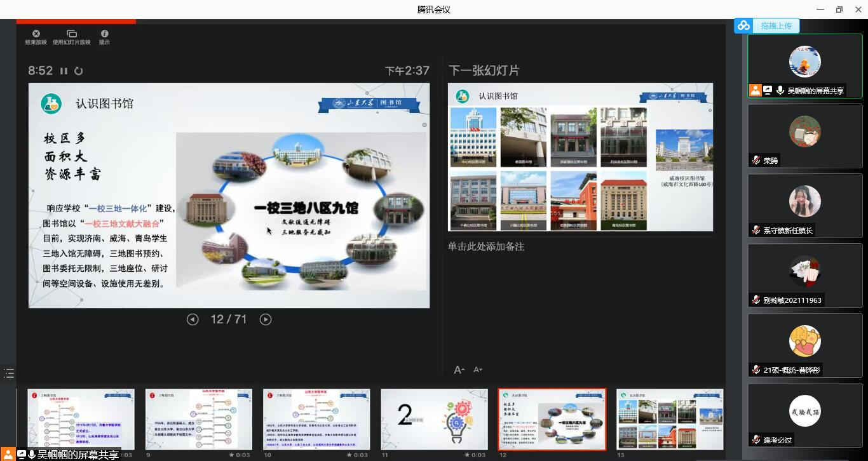Click 荣腾 muted microphone icon
The height and width of the screenshot is (461, 868).
coord(756,161)
